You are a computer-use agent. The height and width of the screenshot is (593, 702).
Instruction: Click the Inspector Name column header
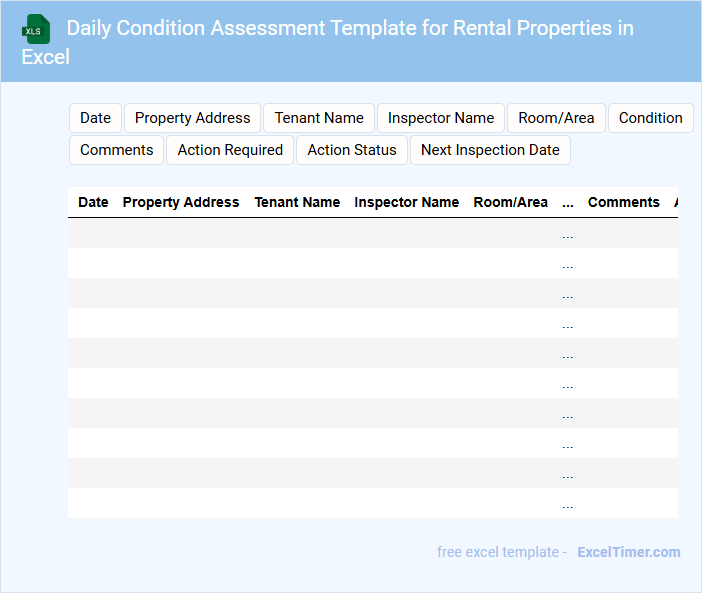[406, 202]
